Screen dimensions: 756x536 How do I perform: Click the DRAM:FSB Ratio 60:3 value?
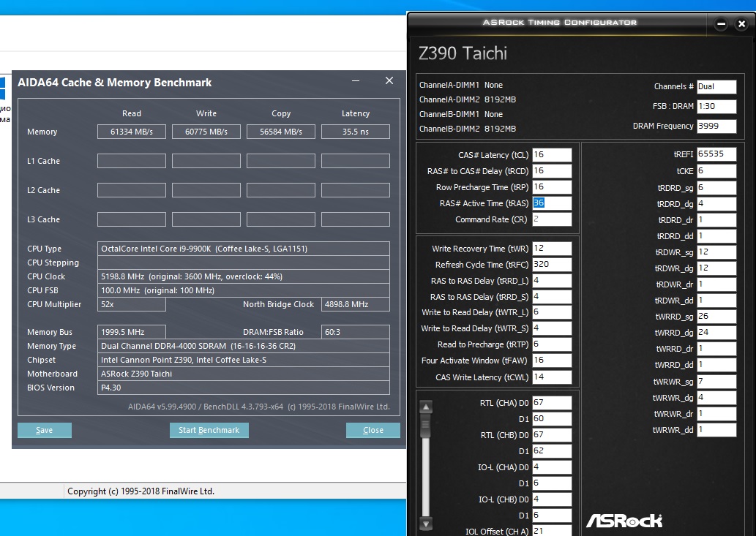(x=356, y=332)
